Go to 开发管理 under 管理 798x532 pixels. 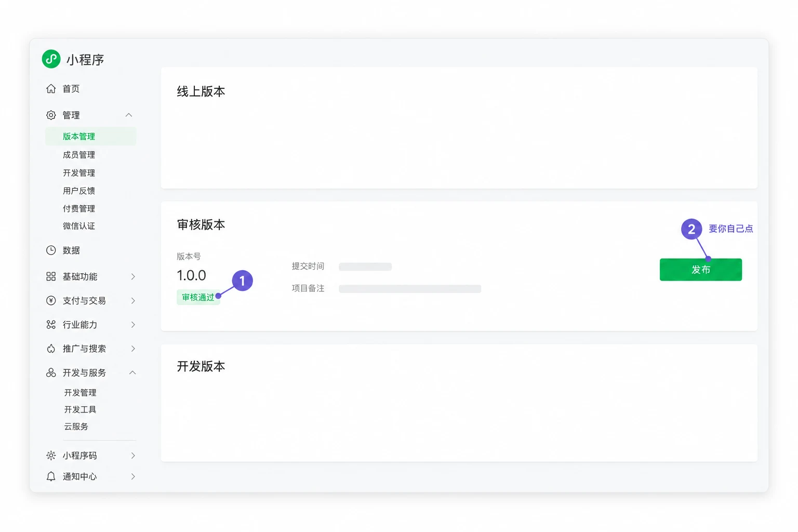[79, 173]
